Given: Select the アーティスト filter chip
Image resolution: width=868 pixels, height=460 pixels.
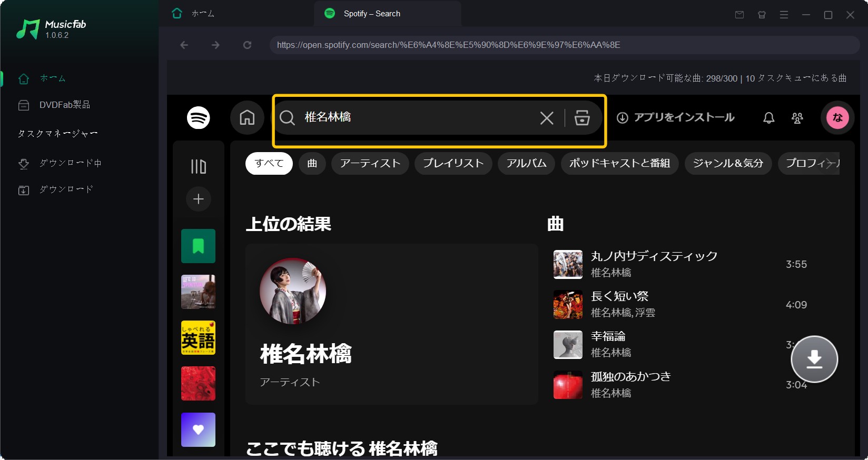Looking at the screenshot, I should coord(370,163).
